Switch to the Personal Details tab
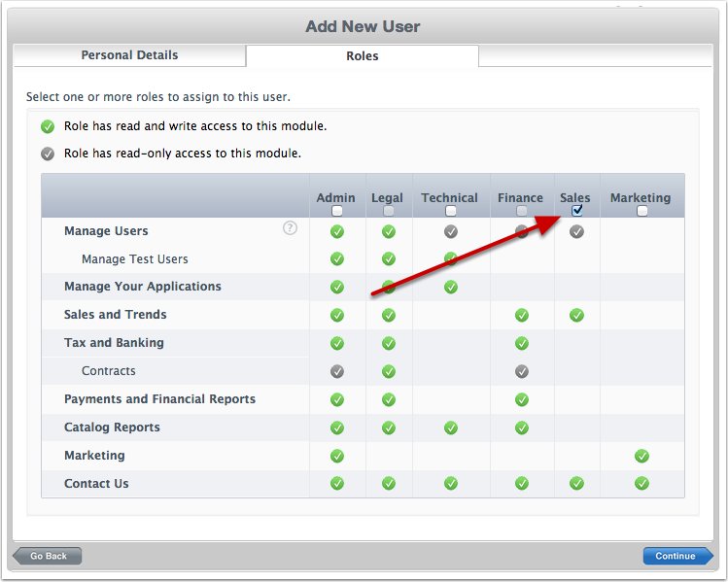 pyautogui.click(x=129, y=55)
